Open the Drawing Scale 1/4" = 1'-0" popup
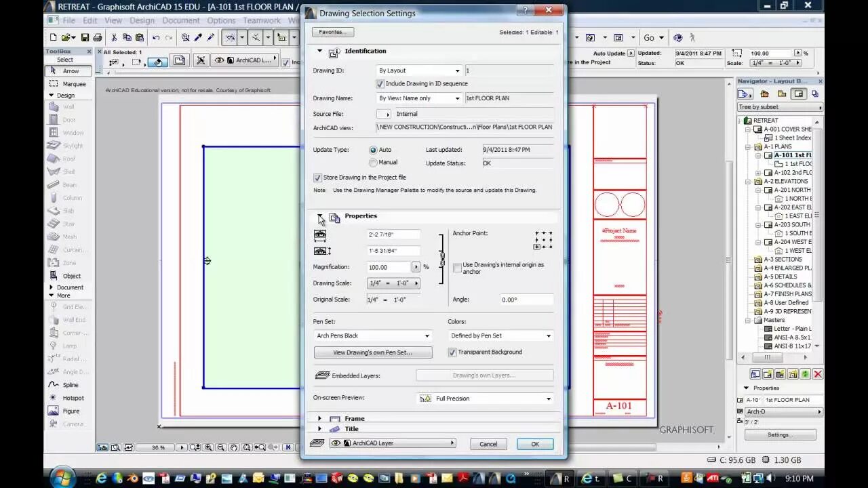This screenshot has width=868, height=488. [394, 283]
